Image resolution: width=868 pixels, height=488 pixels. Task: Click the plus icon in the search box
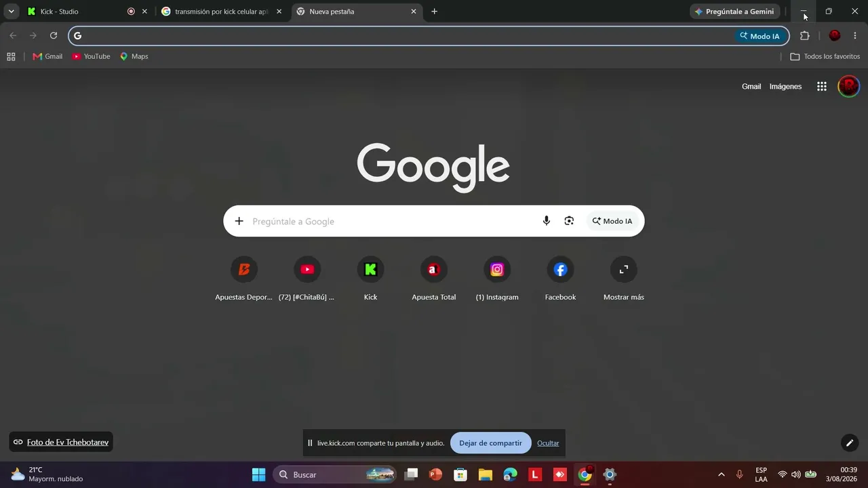239,221
